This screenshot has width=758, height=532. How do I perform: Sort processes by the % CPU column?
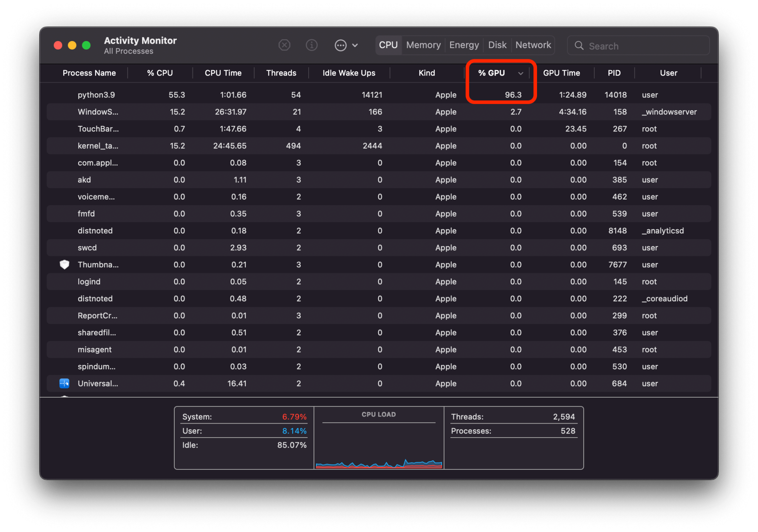pos(160,73)
